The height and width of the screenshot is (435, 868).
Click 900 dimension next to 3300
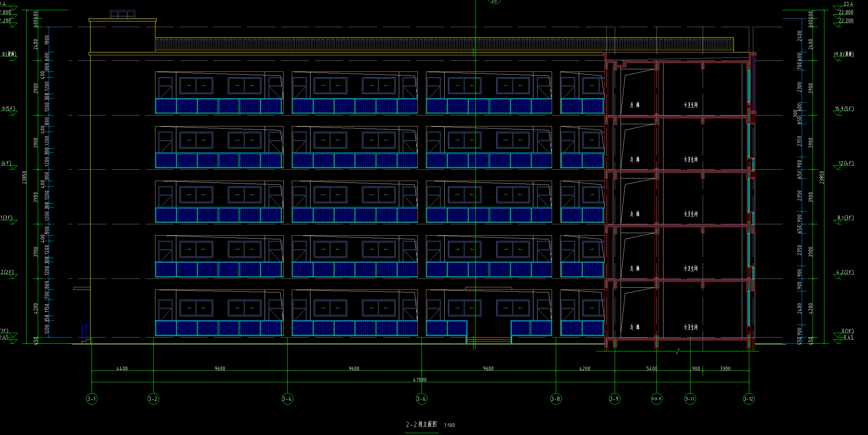(696, 368)
